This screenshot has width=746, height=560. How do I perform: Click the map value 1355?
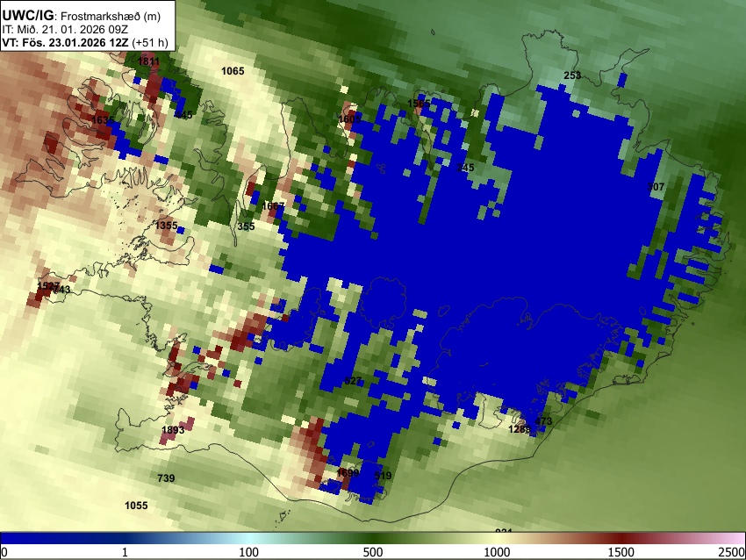click(x=166, y=226)
